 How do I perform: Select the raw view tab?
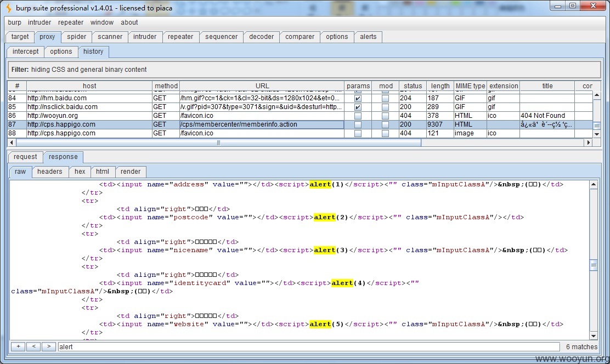20,172
